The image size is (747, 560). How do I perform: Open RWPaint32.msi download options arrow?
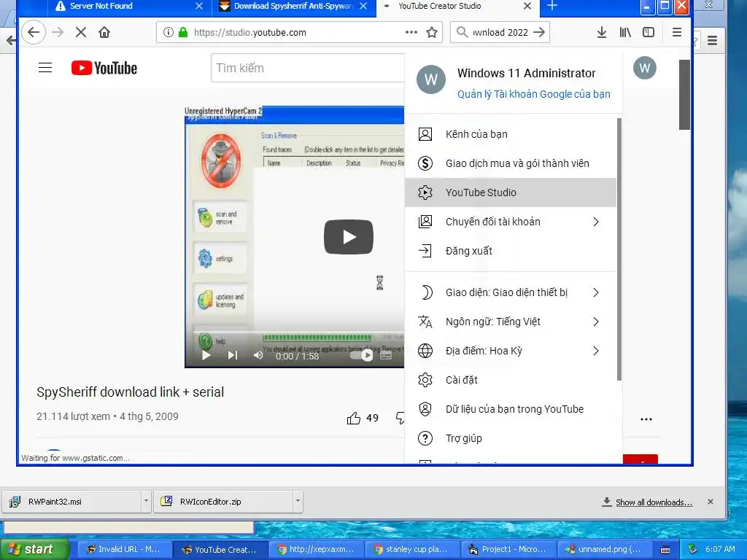[146, 501]
